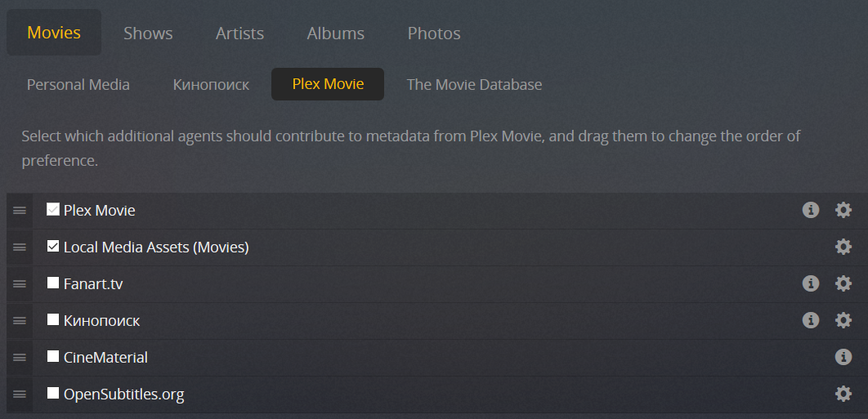Click the info icon for Fanart.tv
868x419 pixels.
tap(811, 283)
